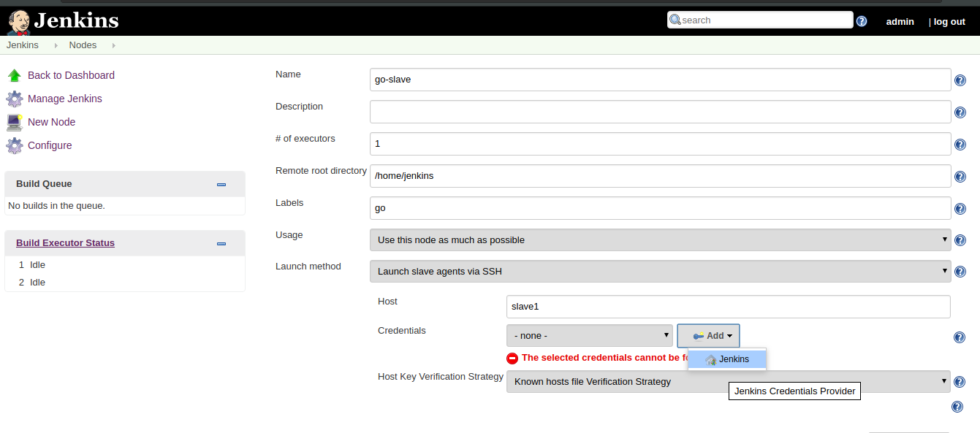Click the red 'selected credentials cannot be' error text
This screenshot has height=433, width=980.
click(x=605, y=358)
